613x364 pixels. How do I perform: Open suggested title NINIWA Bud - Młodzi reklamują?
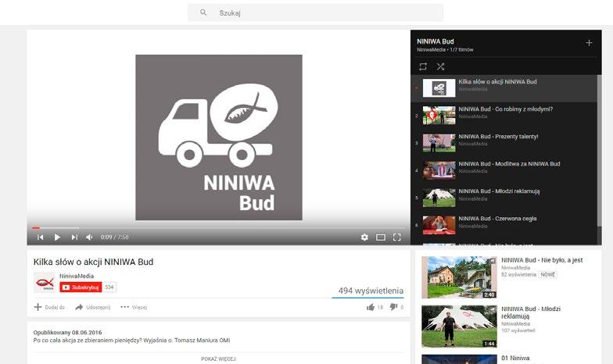531,312
